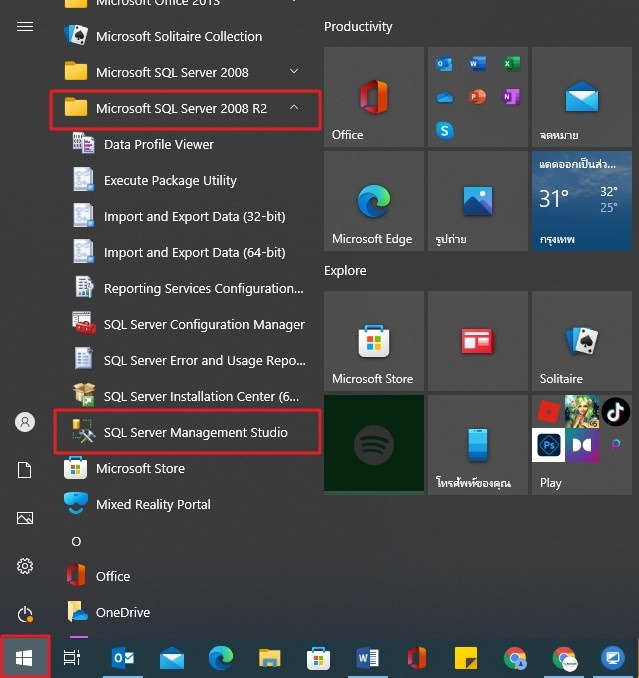The image size is (639, 678).
Task: Open Microsoft Solitaire Collection in the app list
Action: pos(186,36)
